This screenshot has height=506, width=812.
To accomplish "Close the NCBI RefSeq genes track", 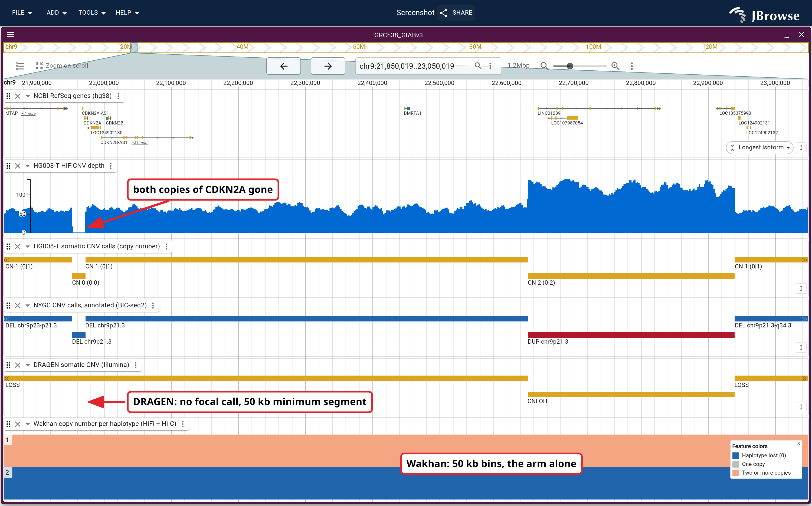I will coord(18,96).
